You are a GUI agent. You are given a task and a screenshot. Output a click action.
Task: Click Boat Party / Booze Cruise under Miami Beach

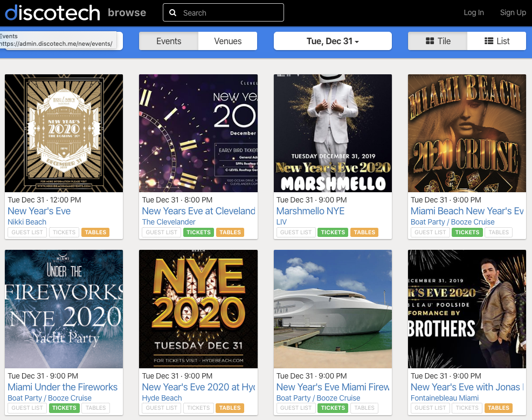pos(453,222)
